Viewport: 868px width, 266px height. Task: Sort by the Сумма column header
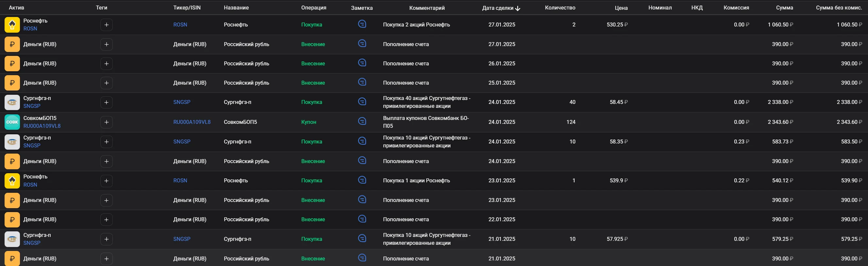(x=784, y=8)
